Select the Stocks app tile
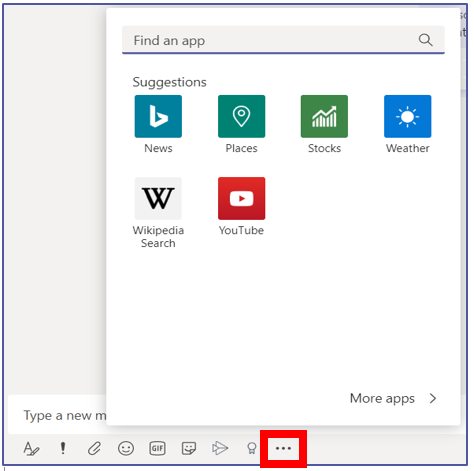Viewport: 474px width, 471px height. pyautogui.click(x=324, y=116)
